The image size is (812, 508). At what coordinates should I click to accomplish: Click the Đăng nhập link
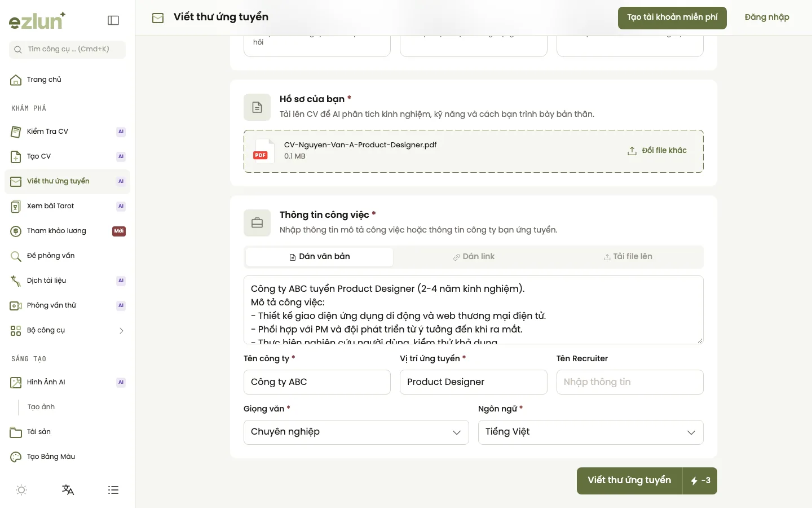click(x=767, y=17)
